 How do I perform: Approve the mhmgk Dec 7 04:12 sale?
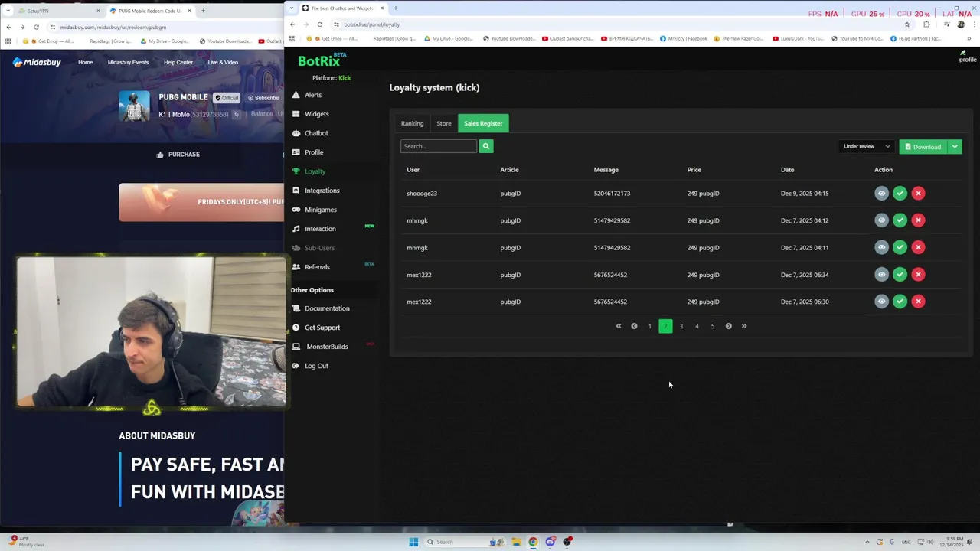[900, 220]
